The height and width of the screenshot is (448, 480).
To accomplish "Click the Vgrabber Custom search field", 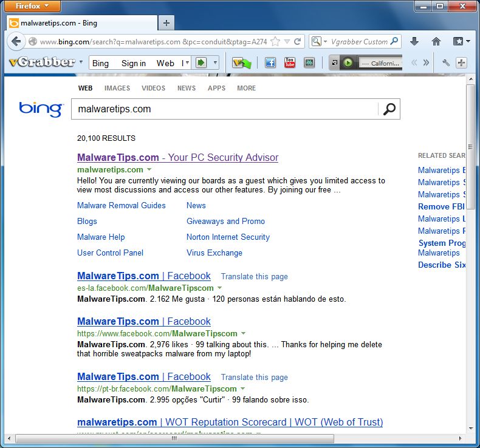I will click(x=359, y=42).
